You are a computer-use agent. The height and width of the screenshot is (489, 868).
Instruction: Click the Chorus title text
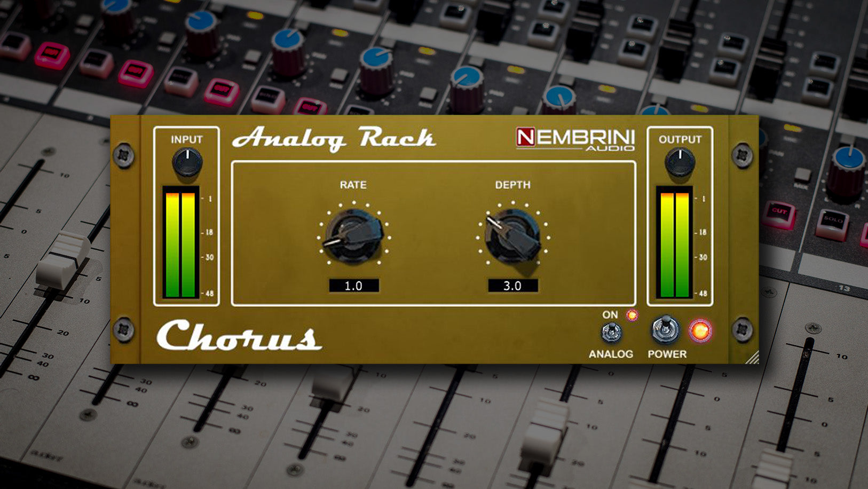[239, 336]
